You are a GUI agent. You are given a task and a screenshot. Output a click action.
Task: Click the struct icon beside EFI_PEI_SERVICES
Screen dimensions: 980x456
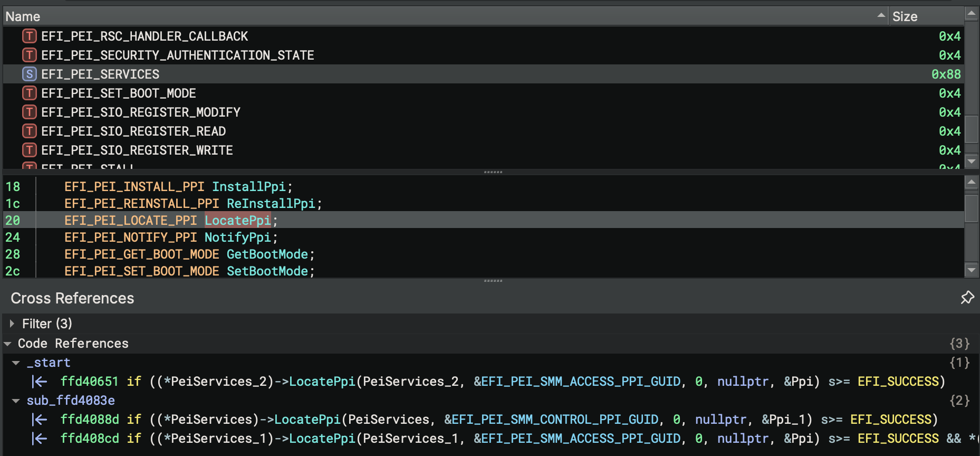[x=30, y=74]
